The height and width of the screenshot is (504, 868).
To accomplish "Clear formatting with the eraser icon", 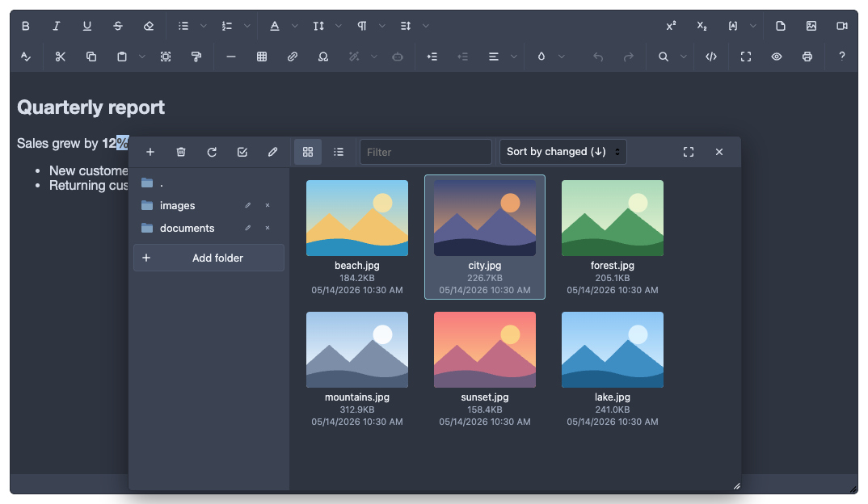I will (149, 26).
